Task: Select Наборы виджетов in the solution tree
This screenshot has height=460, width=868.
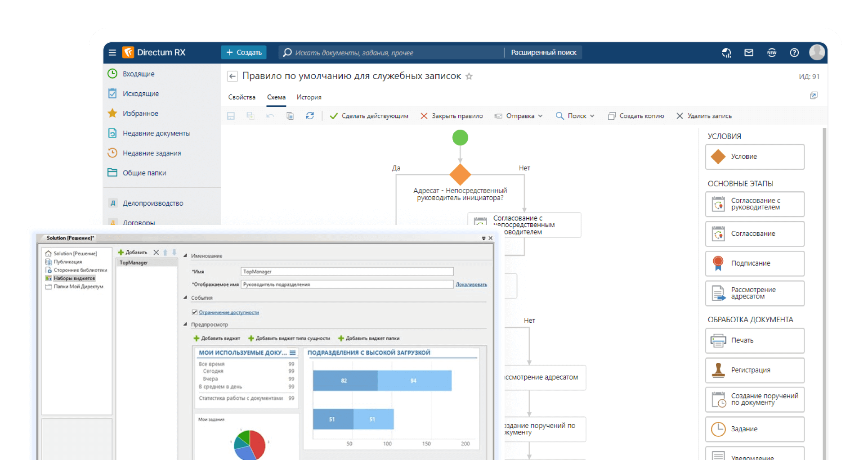Action: point(74,279)
